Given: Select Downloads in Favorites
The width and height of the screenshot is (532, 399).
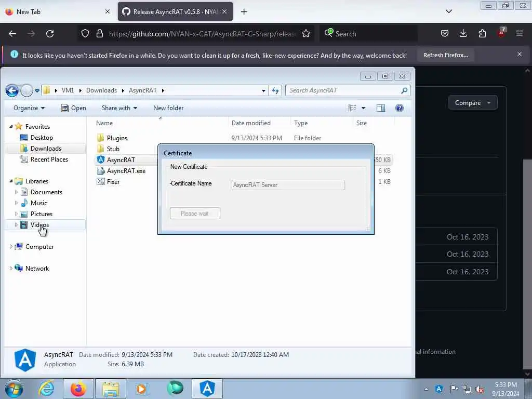Looking at the screenshot, I should pos(46,148).
